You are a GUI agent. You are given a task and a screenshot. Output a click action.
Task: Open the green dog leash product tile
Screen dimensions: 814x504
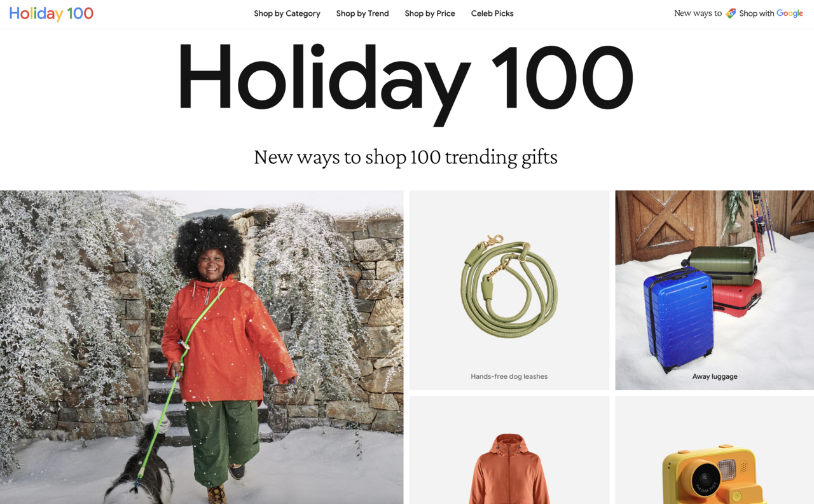pos(509,290)
